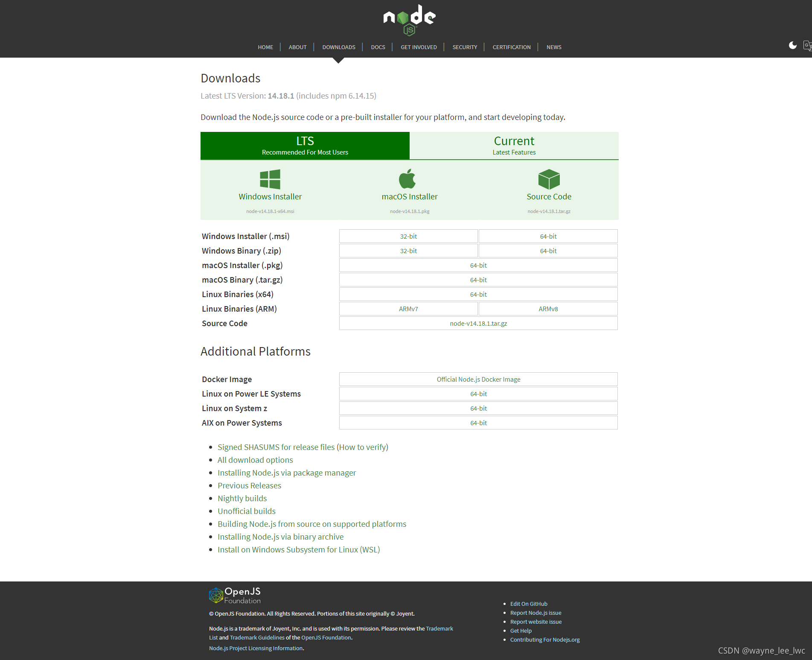Open the How to verify link

[363, 447]
